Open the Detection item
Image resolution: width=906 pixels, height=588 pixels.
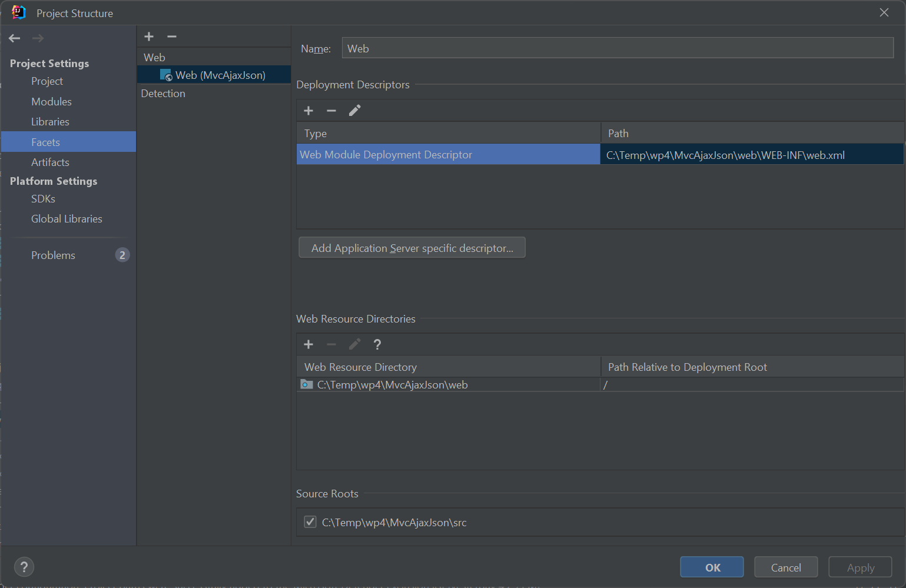click(x=163, y=94)
